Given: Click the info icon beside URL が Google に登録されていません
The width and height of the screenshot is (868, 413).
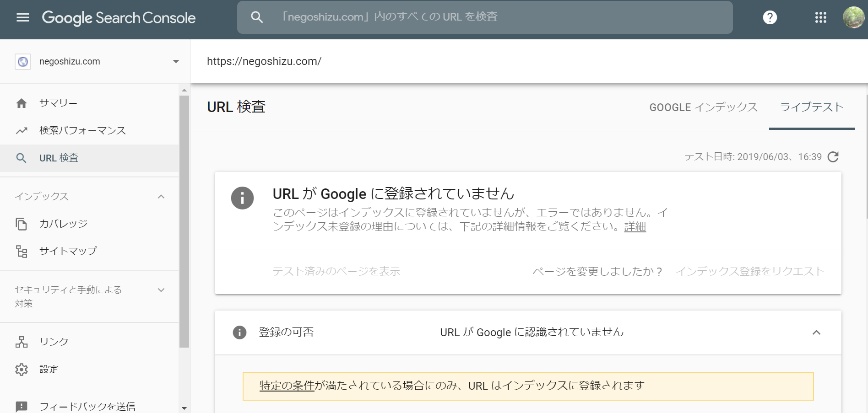Looking at the screenshot, I should click(242, 198).
